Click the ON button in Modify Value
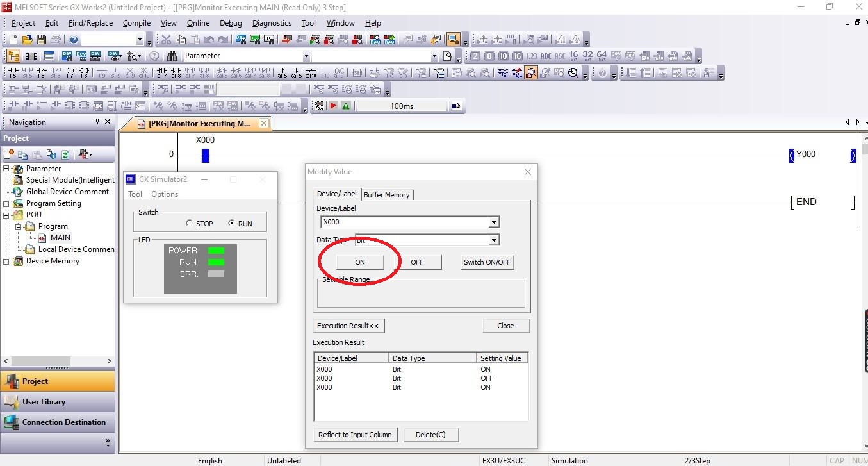 (360, 262)
